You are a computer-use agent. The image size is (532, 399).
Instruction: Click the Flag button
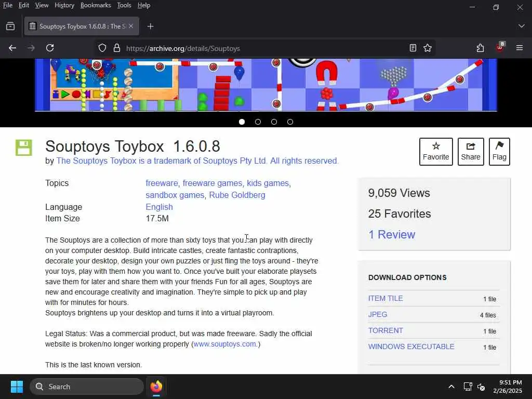(499, 152)
